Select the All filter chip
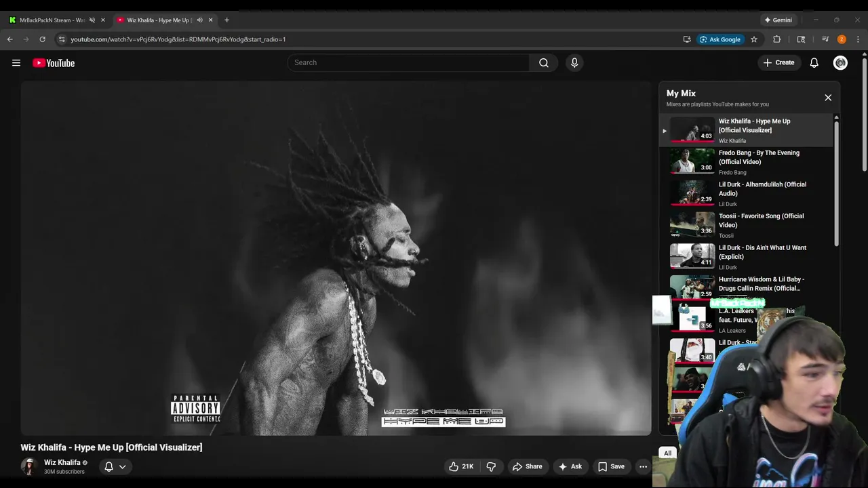The height and width of the screenshot is (488, 868). point(668,453)
